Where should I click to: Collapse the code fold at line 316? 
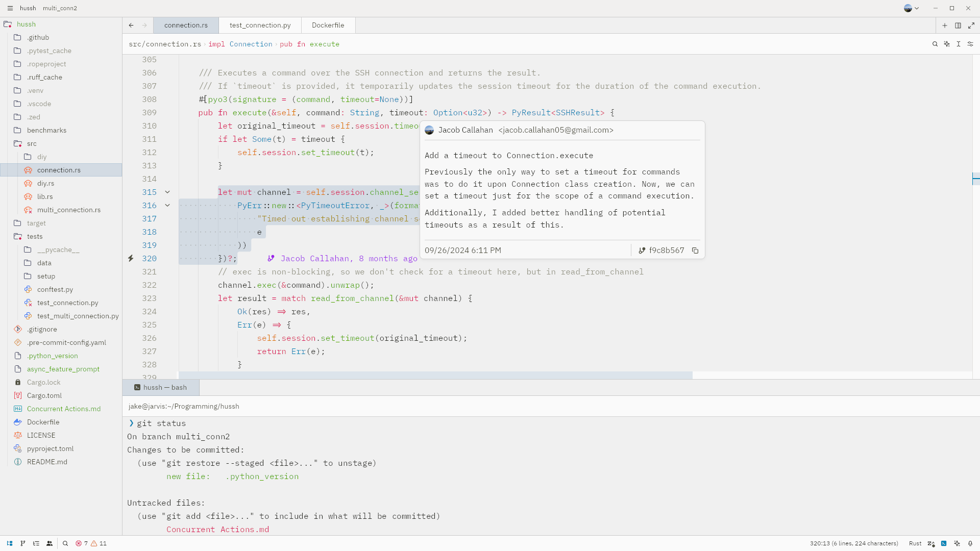click(x=167, y=206)
